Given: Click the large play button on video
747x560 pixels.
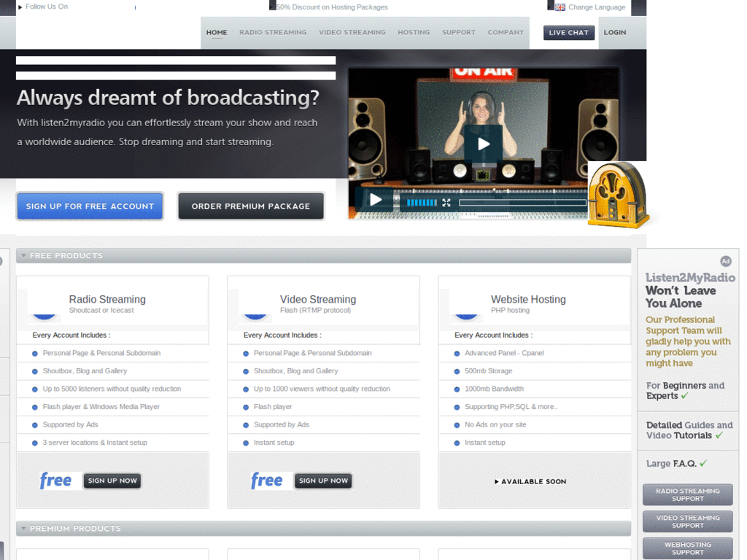Looking at the screenshot, I should click(483, 144).
